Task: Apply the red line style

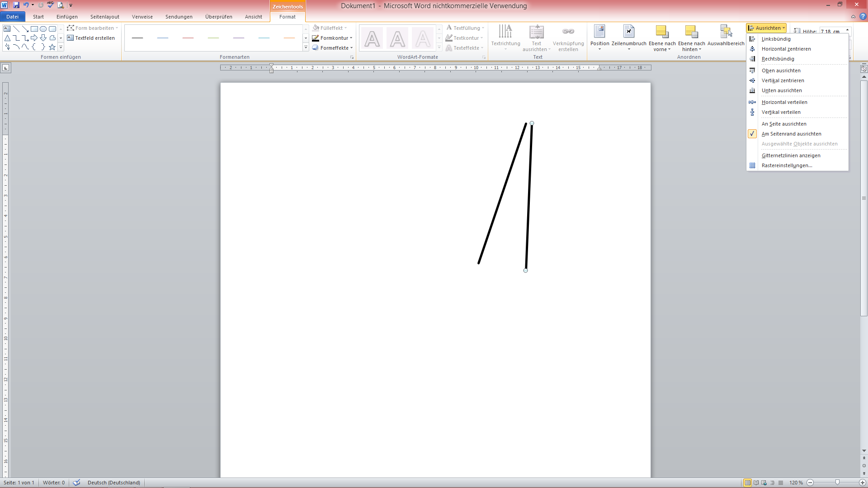Action: pos(188,38)
